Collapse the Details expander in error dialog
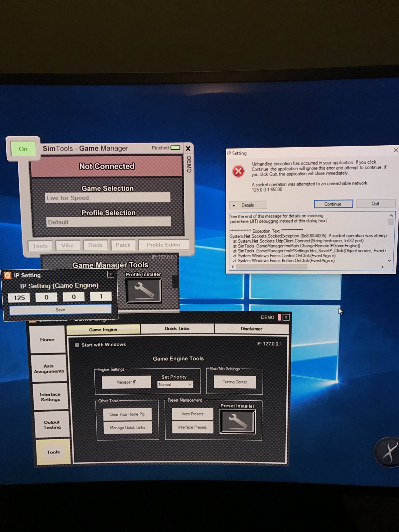Screen dimensions: 399x532 point(248,205)
